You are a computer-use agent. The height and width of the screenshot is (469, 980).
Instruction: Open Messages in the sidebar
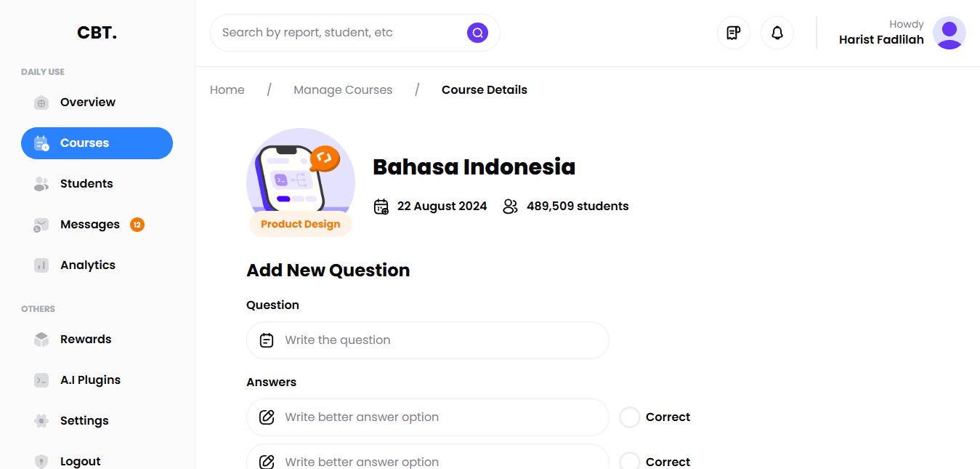point(89,225)
